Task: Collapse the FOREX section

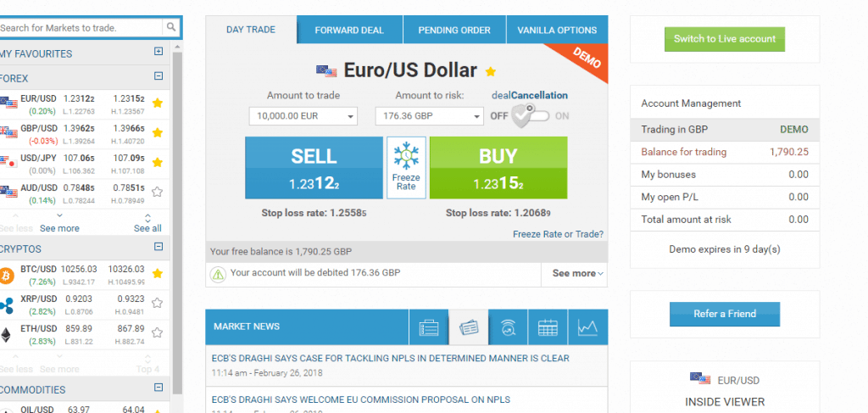Action: pos(159,76)
